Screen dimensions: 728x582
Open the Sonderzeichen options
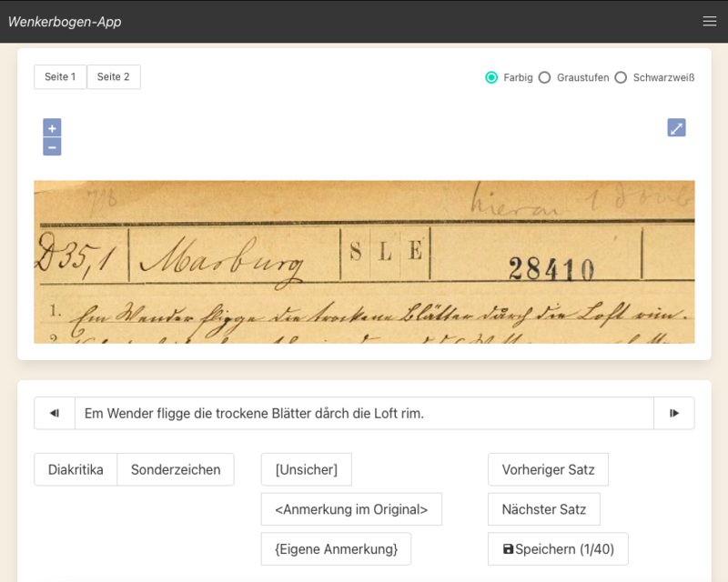click(x=176, y=469)
